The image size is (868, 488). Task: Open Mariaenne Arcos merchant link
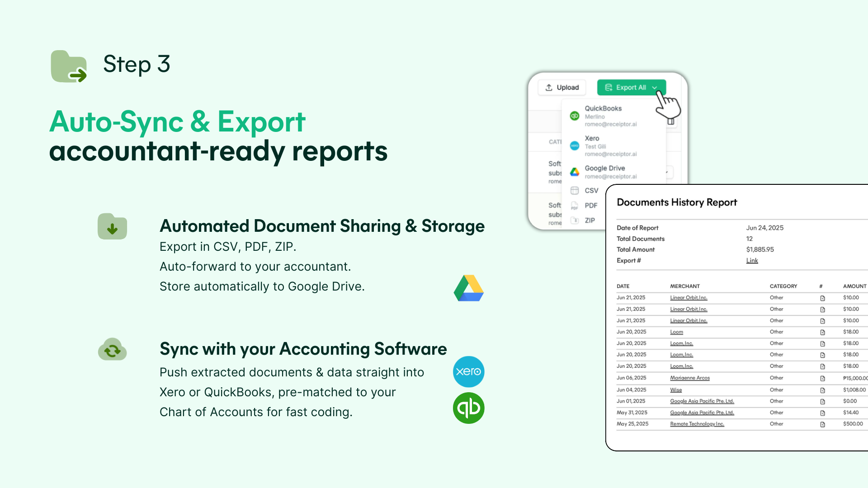[689, 378]
